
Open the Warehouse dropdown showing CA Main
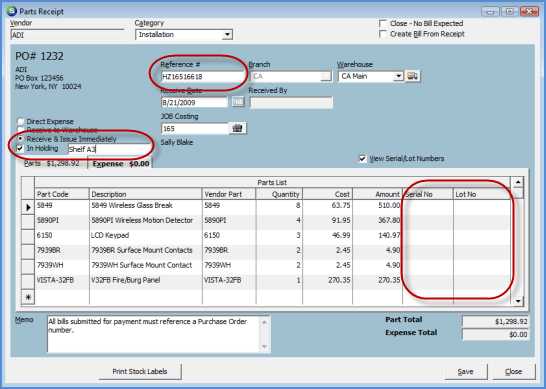click(398, 76)
